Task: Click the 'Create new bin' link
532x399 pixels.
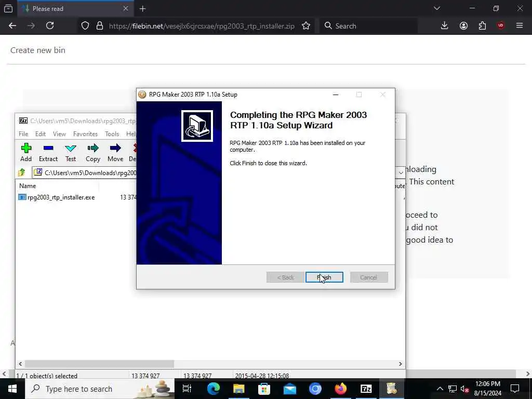Action: [37, 50]
